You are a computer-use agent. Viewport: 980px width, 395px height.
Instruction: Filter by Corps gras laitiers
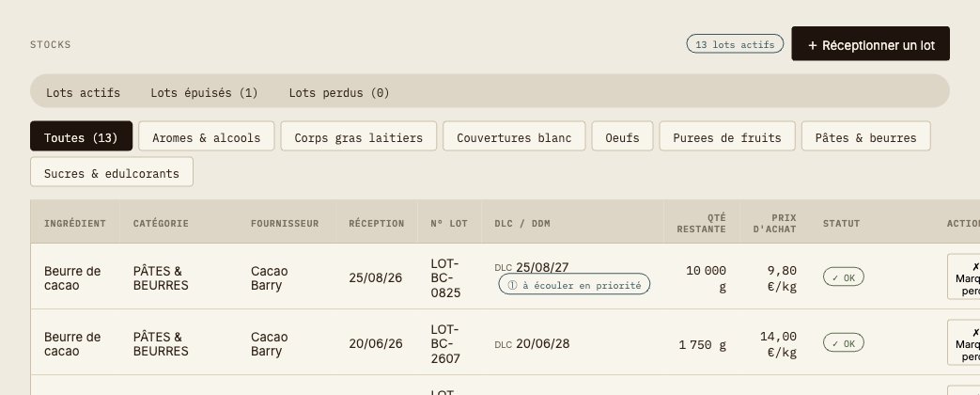(359, 136)
